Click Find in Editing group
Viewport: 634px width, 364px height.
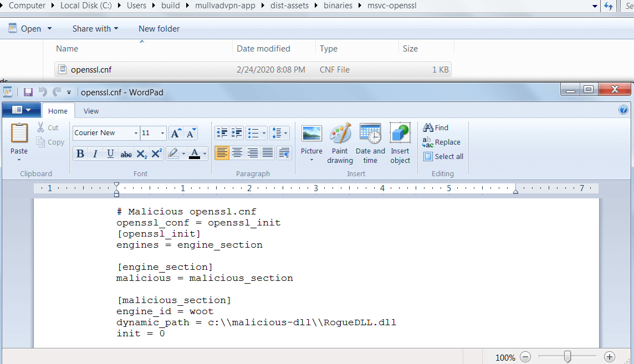[436, 127]
